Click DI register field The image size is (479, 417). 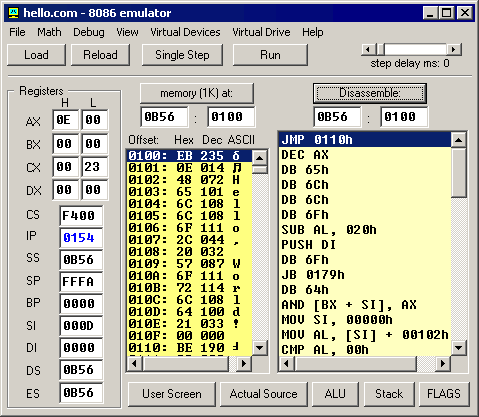[x=81, y=348]
